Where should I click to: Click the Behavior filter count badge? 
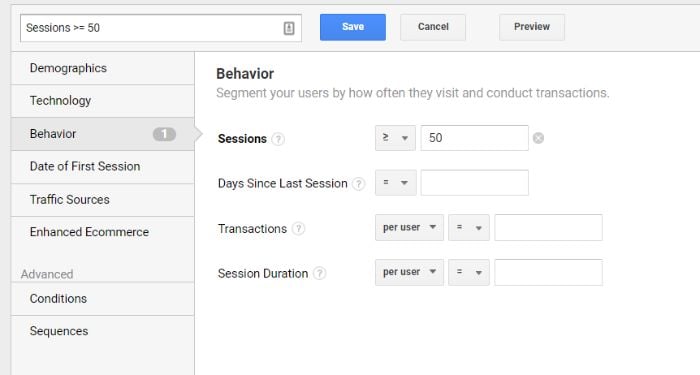pos(164,134)
